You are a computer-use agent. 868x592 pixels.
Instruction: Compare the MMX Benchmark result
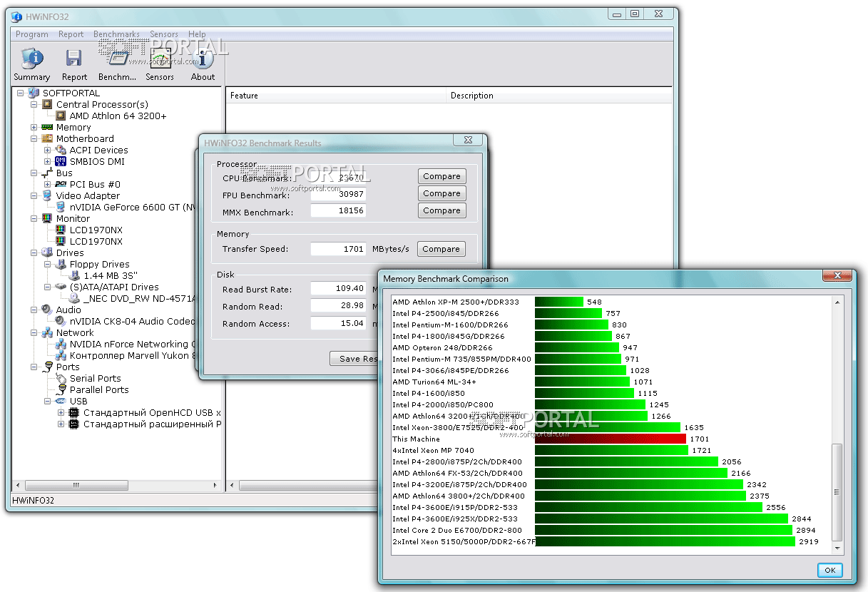tap(442, 210)
